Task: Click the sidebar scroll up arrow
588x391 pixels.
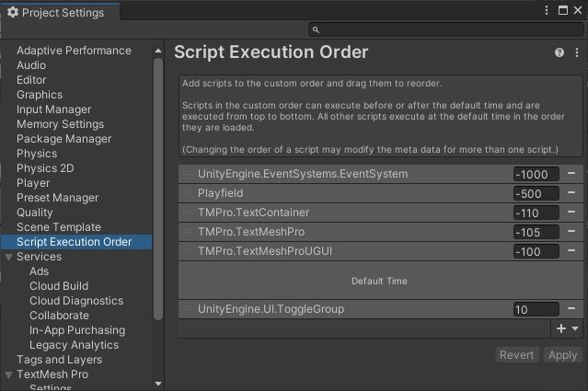Action: 158,51
